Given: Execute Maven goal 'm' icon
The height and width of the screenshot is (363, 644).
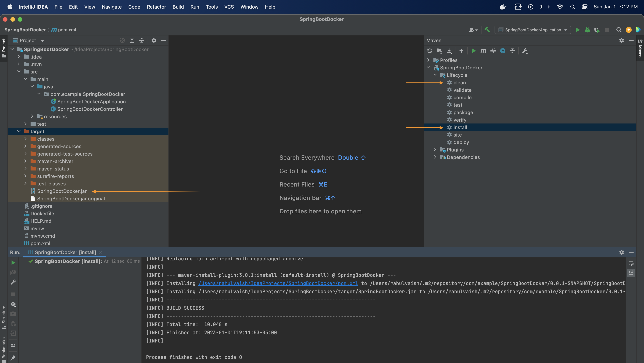Looking at the screenshot, I should pos(483,51).
